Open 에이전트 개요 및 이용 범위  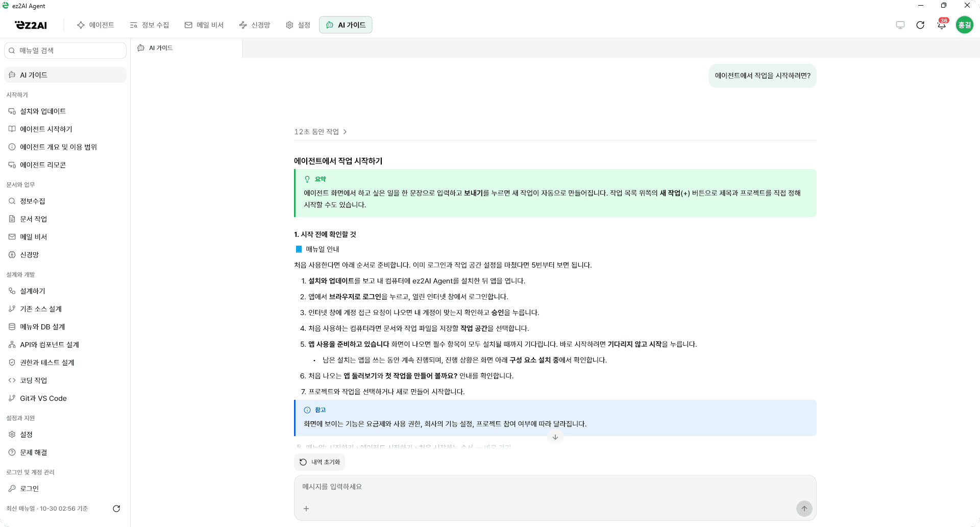coord(65,147)
